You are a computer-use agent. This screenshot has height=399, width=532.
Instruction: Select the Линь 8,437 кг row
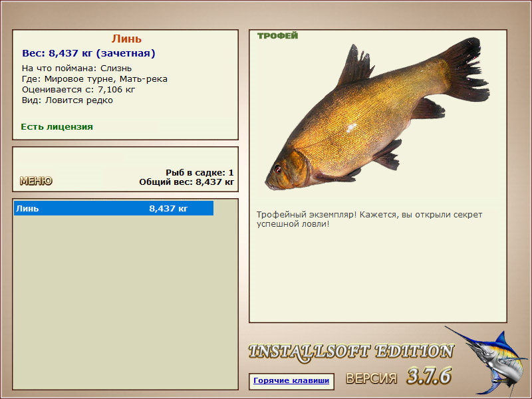(114, 208)
